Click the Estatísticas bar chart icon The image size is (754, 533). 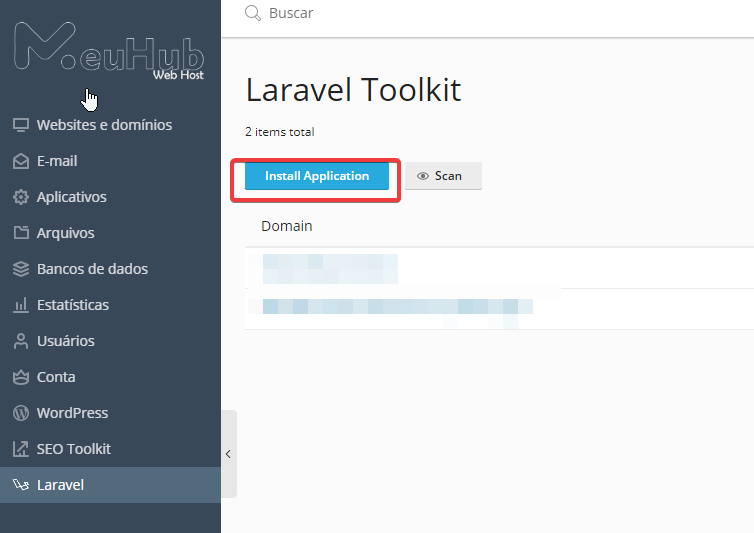click(x=21, y=305)
